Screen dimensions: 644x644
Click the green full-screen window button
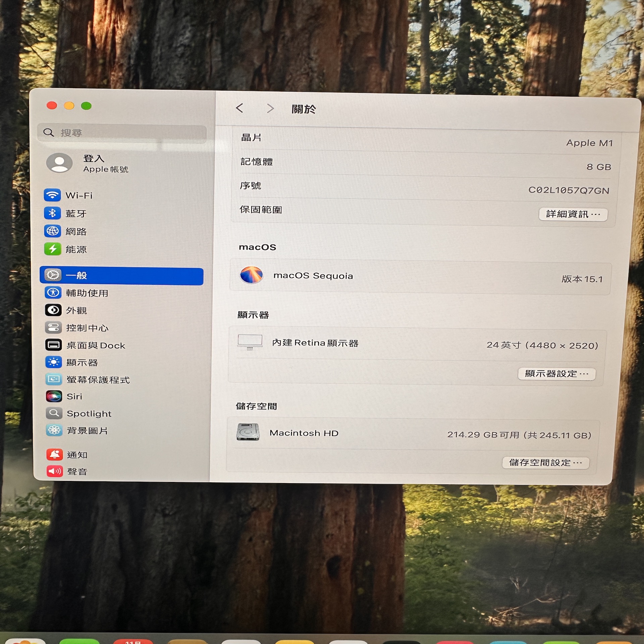(x=86, y=106)
